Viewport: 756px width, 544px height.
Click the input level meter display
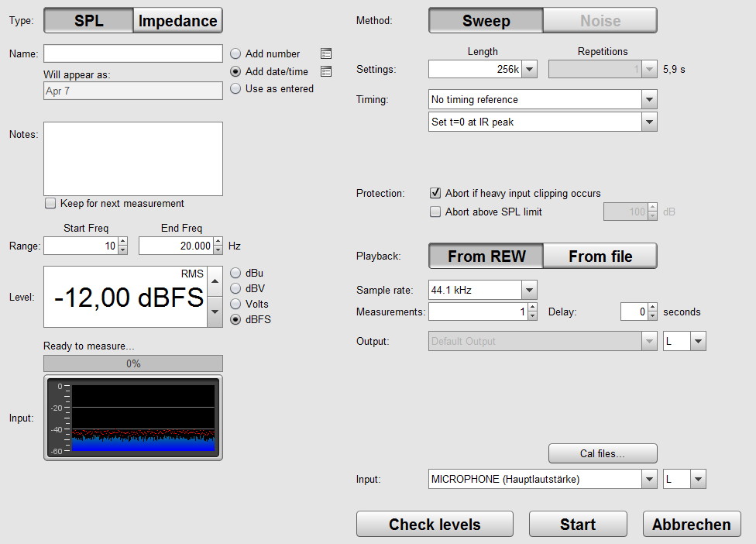(x=133, y=418)
